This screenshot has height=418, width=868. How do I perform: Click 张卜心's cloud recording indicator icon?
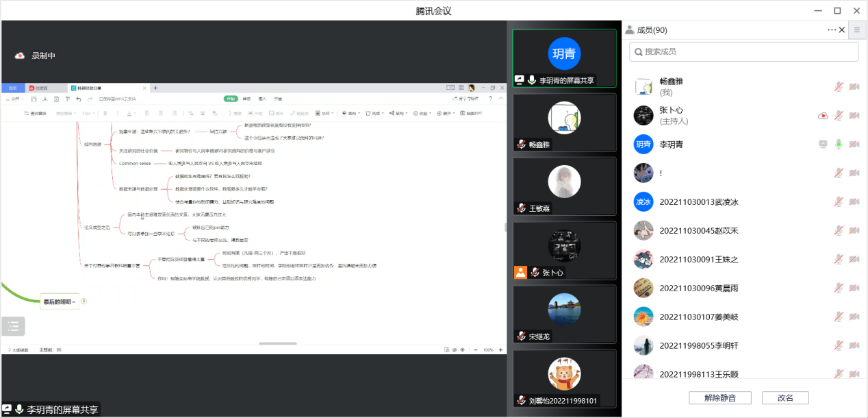823,116
